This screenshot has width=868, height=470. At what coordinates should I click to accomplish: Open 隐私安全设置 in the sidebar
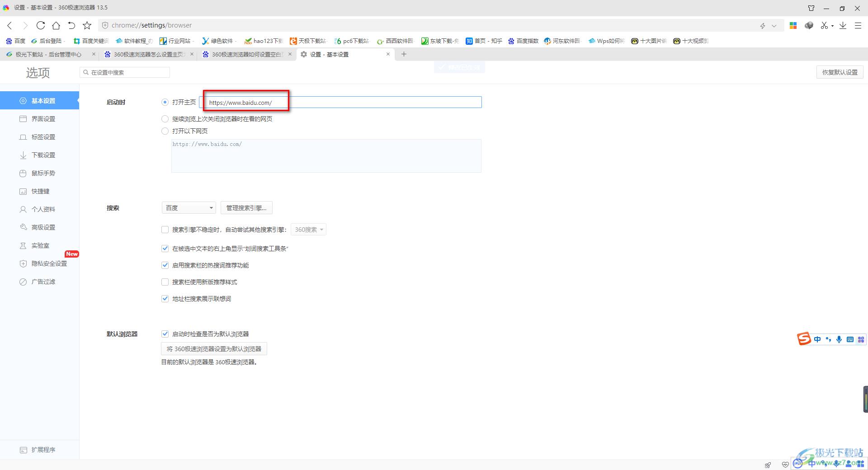(39, 263)
